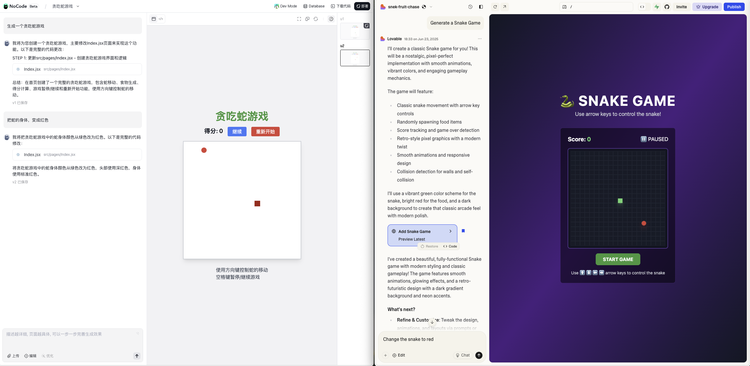Click the history clock icon above NoCode preview

(x=331, y=19)
